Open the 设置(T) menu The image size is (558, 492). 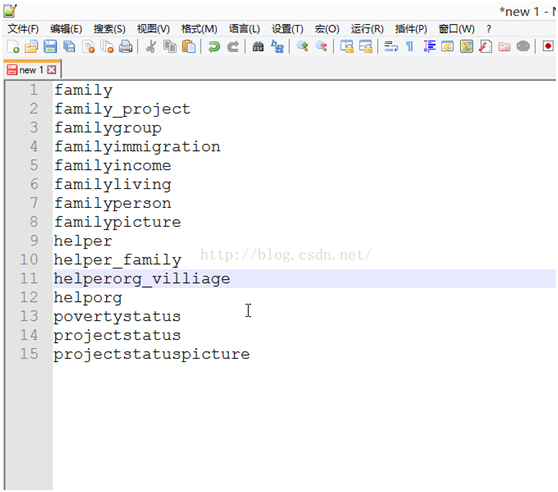click(x=288, y=29)
